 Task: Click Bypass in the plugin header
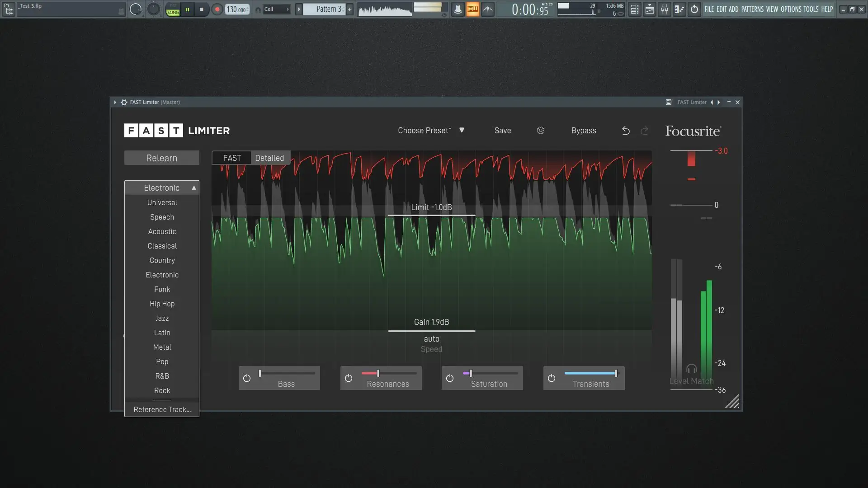[583, 131]
